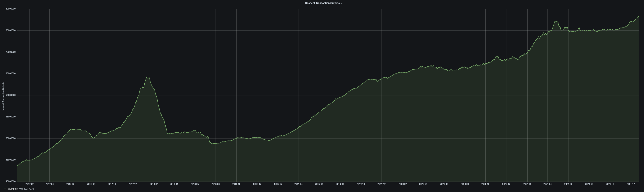Toggle the txOutputs series in the legend
This screenshot has width=644, height=192.
(x=12, y=189)
